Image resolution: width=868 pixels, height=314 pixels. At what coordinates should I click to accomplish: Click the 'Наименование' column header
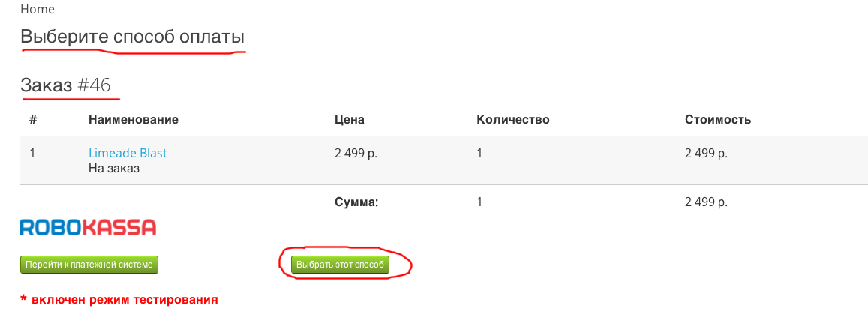coord(133,119)
